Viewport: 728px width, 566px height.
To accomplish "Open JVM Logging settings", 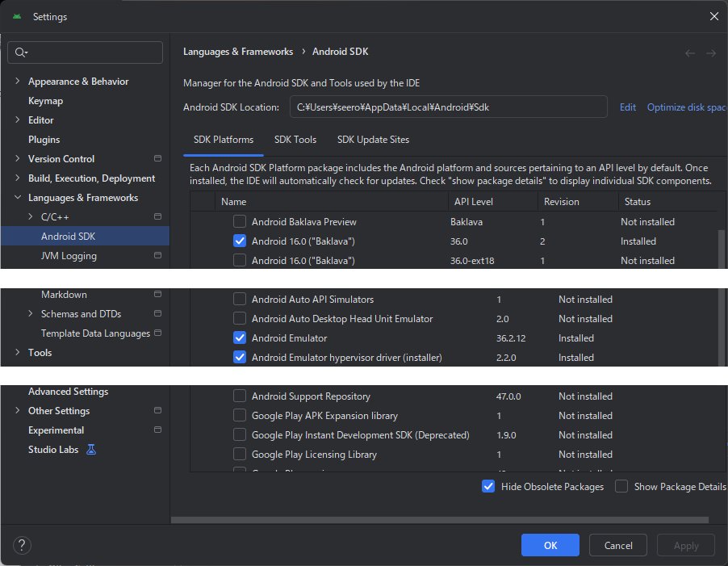I will (69, 256).
